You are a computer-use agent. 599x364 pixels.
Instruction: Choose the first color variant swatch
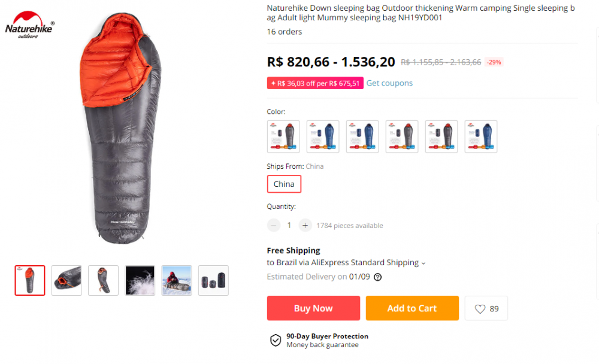[283, 136]
